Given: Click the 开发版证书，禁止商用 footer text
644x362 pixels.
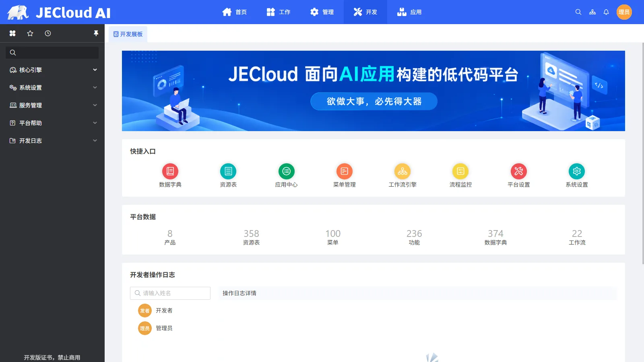Looking at the screenshot, I should tap(52, 358).
